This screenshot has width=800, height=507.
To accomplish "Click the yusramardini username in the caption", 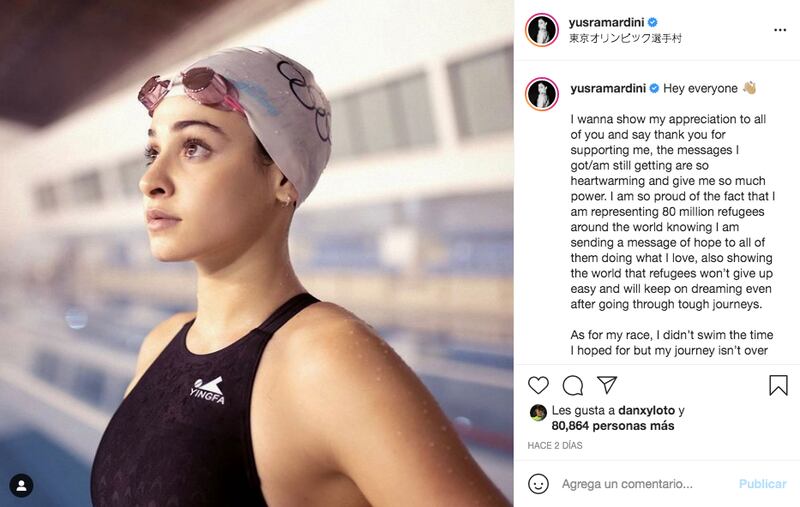I will pyautogui.click(x=608, y=88).
